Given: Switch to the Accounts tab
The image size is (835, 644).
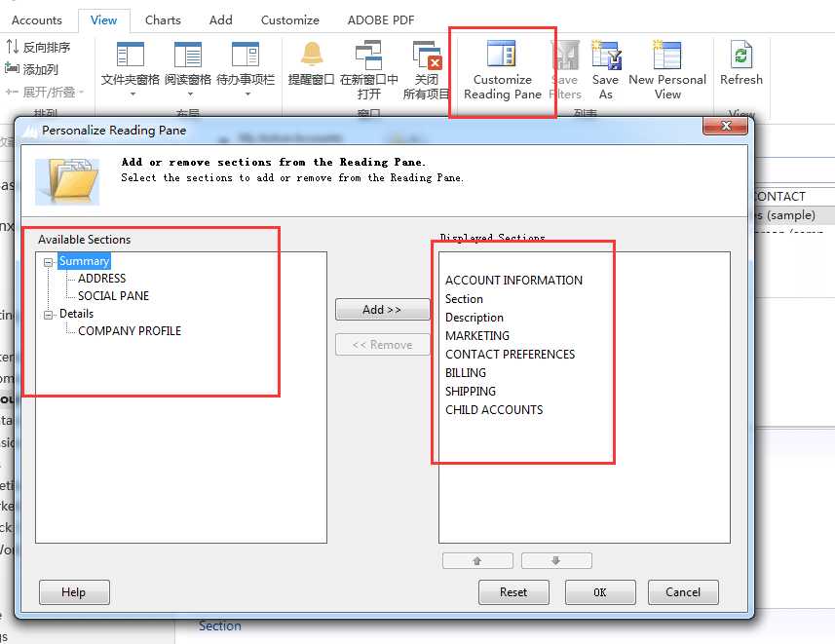Looking at the screenshot, I should pos(37,20).
